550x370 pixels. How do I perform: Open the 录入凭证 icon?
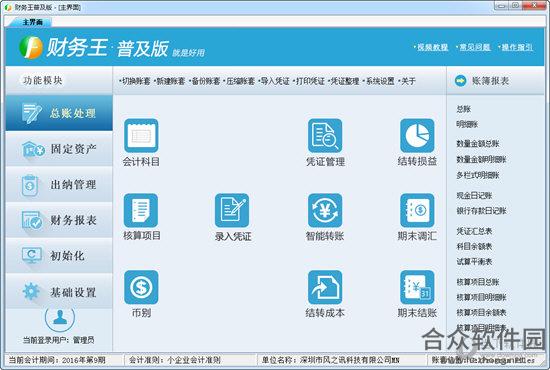point(232,210)
